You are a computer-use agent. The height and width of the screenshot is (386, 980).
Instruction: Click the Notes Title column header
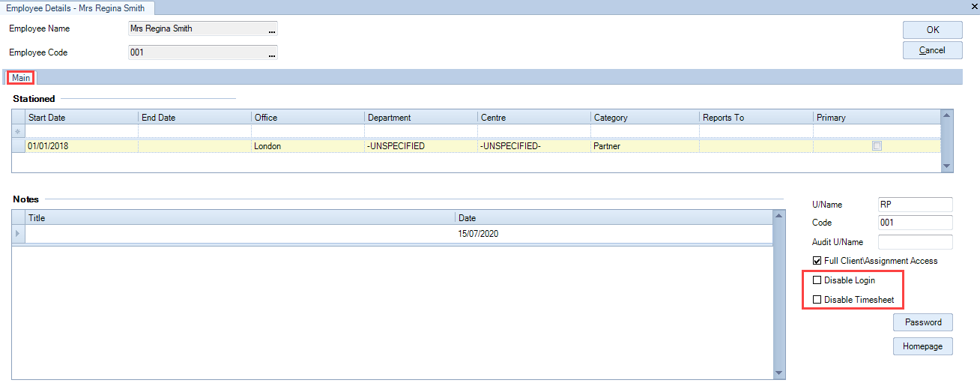pyautogui.click(x=241, y=218)
